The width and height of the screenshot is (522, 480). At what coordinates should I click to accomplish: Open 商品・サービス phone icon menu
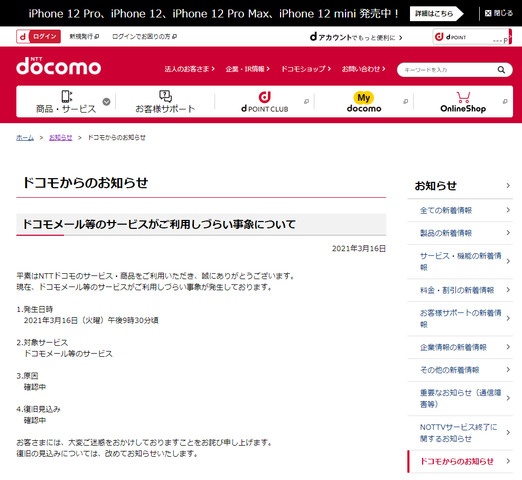66,96
